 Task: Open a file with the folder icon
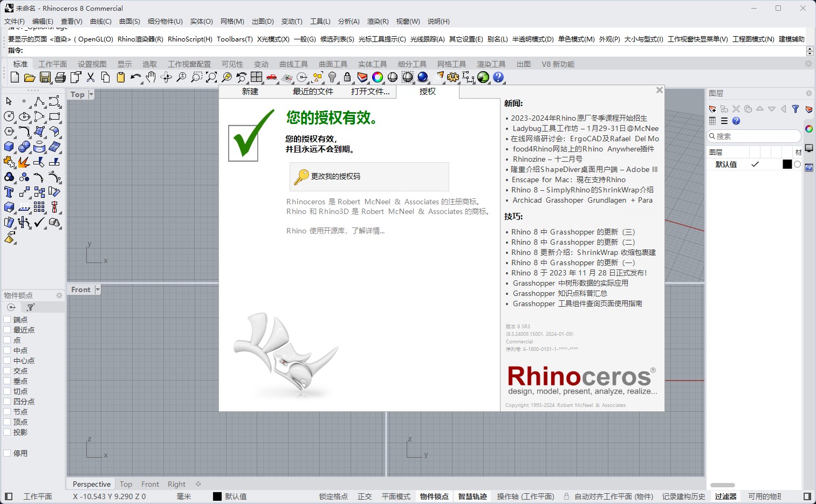click(x=30, y=78)
